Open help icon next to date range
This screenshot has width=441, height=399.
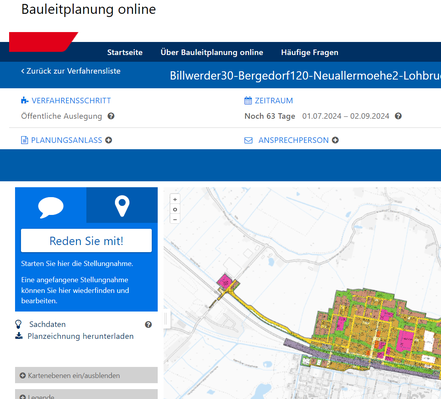click(398, 116)
